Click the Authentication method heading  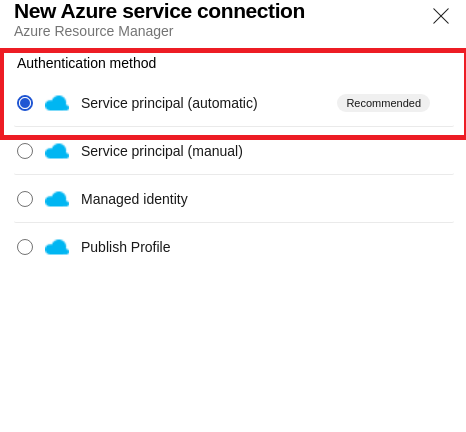pyautogui.click(x=87, y=63)
